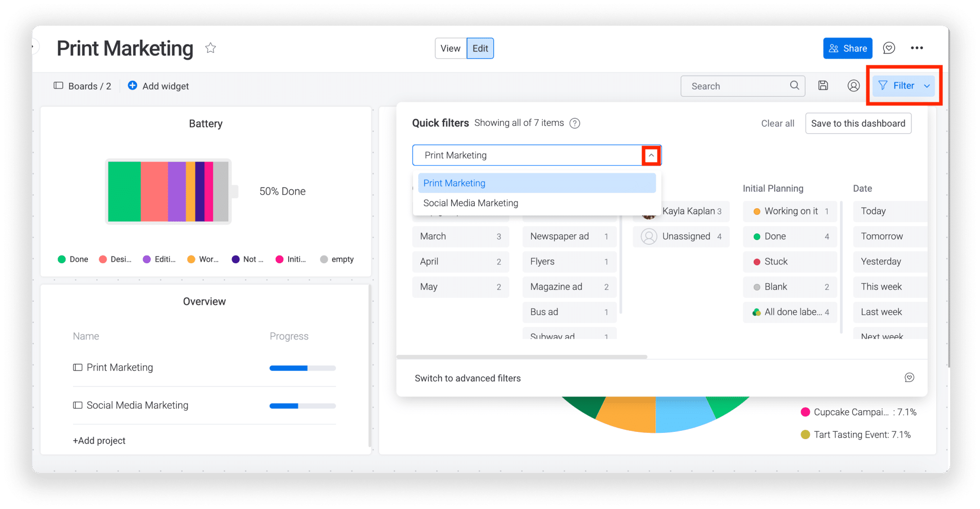Filter date by Today
980x509 pixels.
890,211
